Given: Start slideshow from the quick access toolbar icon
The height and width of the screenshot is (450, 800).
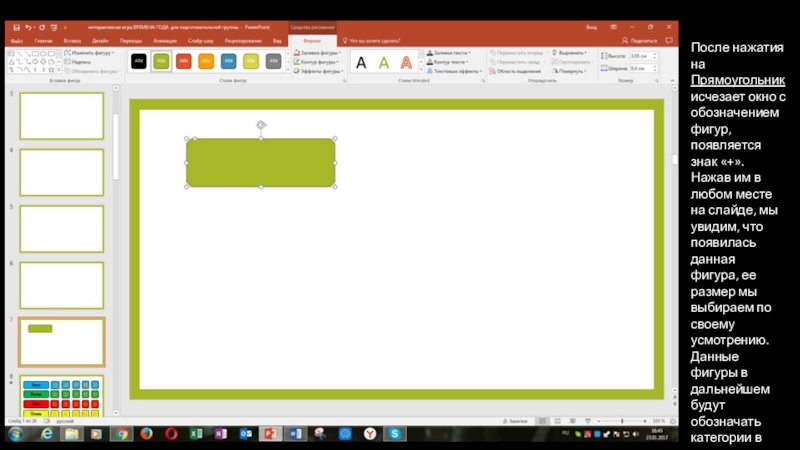Looking at the screenshot, I should [x=54, y=28].
